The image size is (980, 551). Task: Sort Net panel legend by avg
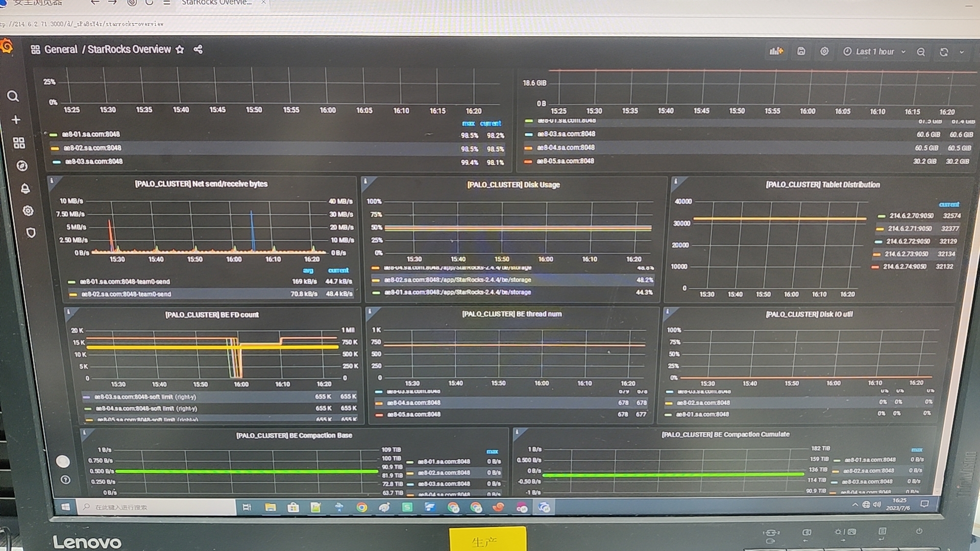308,270
